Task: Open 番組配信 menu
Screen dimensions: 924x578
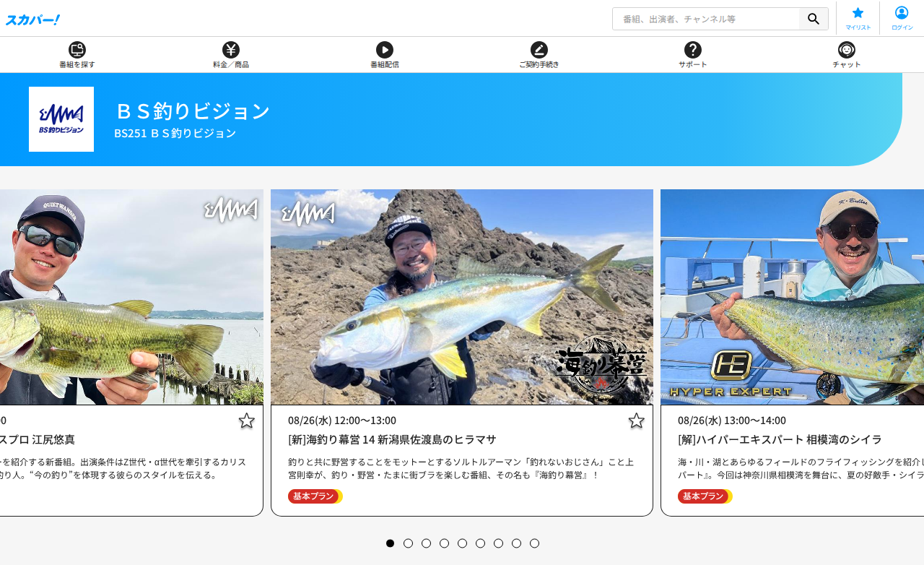Action: click(385, 55)
